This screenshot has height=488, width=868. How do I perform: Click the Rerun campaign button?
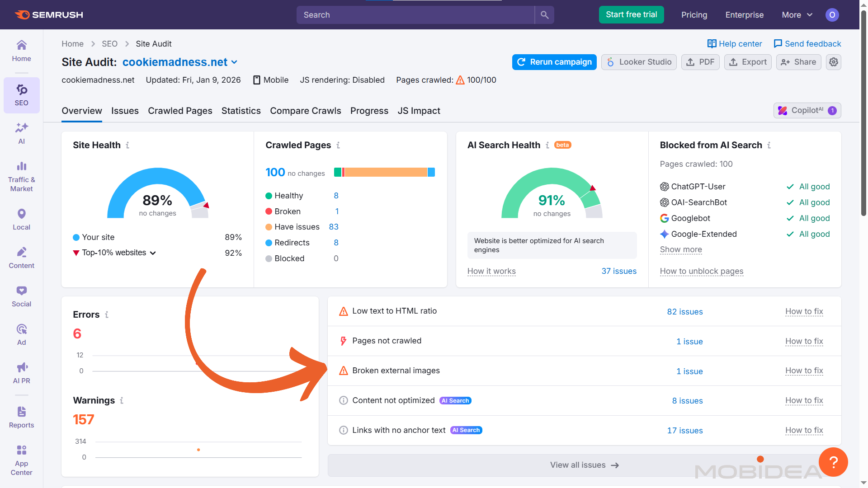point(554,62)
